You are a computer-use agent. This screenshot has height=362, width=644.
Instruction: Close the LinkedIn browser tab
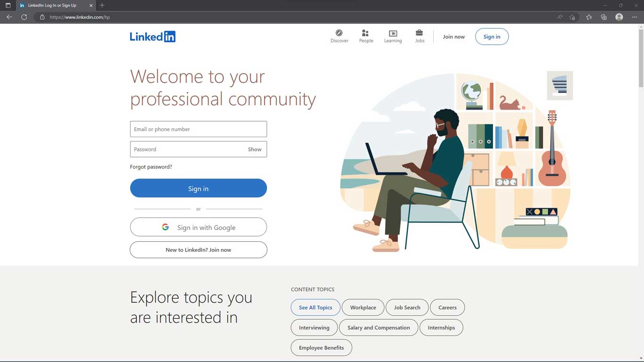91,5
